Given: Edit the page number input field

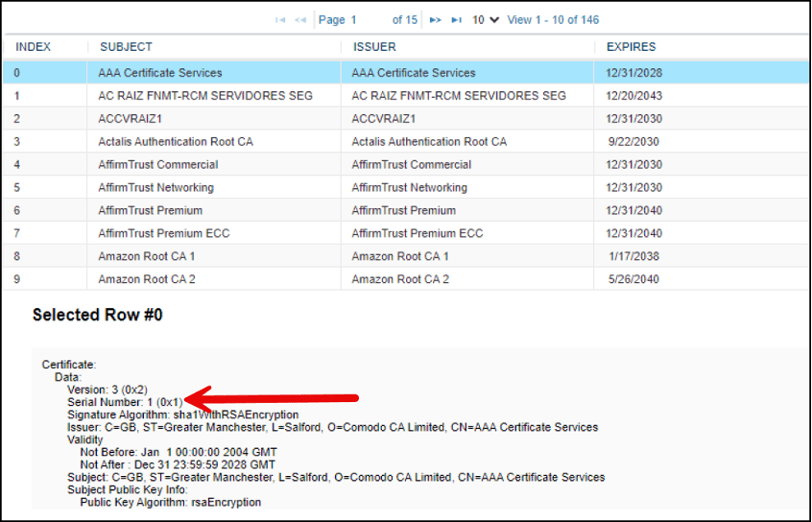Looking at the screenshot, I should [367, 20].
